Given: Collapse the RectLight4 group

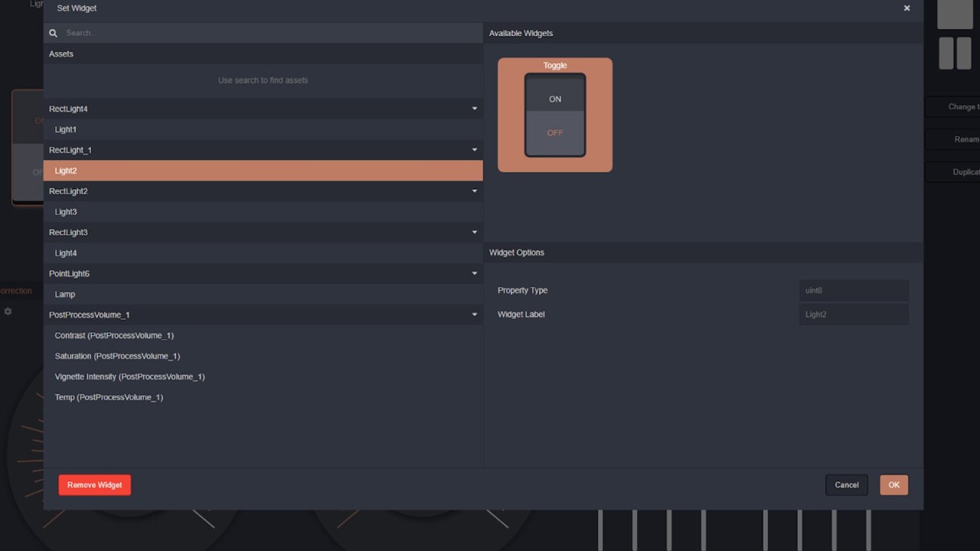Looking at the screenshot, I should pos(474,109).
